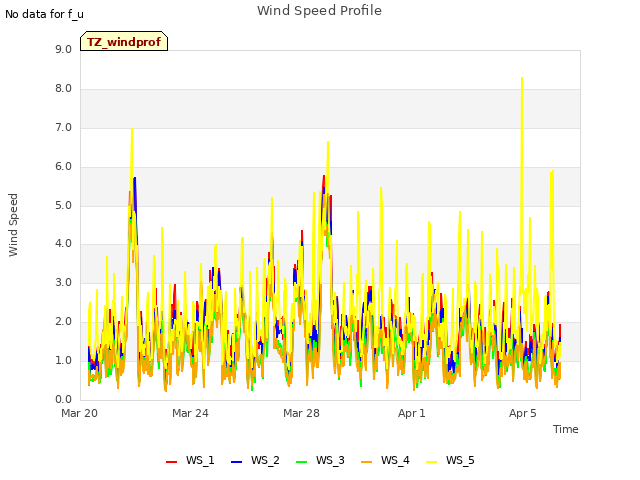Click the TZ_windprof label box
640x480 pixels.
[x=124, y=41]
